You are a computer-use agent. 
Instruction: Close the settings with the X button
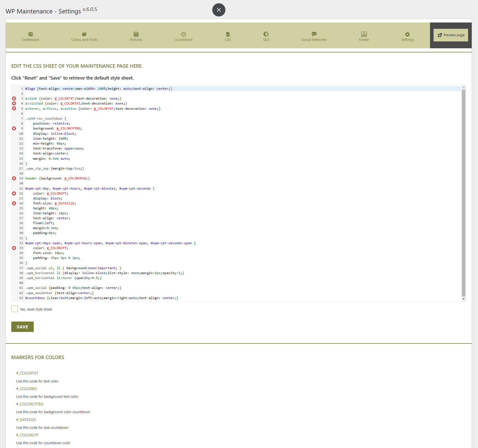(x=219, y=10)
